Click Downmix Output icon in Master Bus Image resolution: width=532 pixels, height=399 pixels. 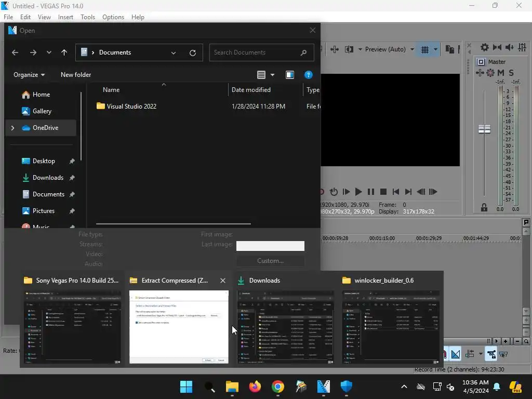click(497, 47)
